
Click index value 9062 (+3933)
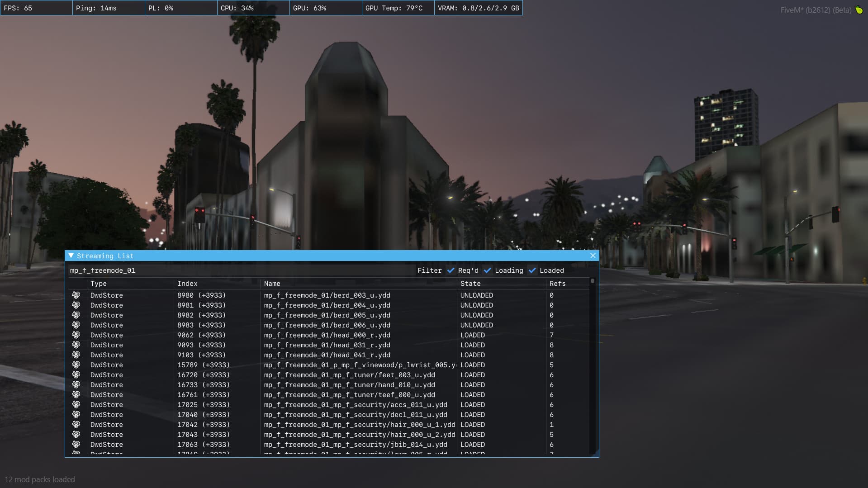201,335
